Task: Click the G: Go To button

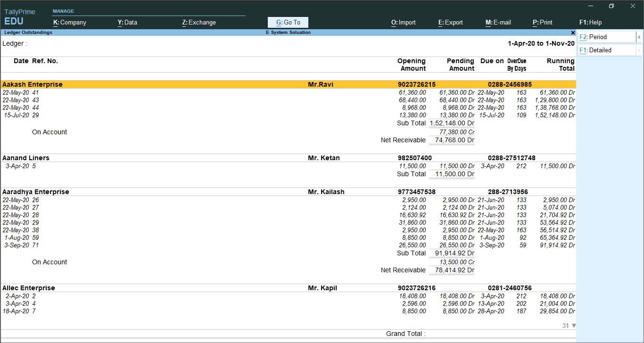Action: click(x=288, y=22)
